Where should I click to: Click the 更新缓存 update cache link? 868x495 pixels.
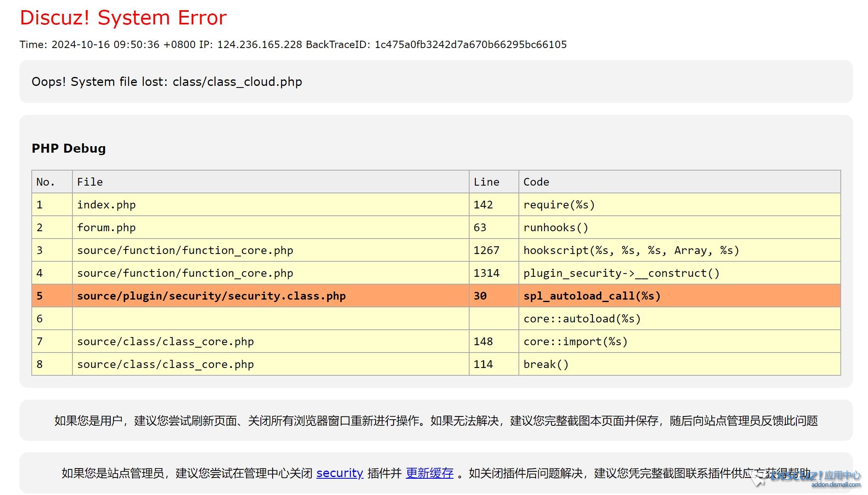[429, 473]
